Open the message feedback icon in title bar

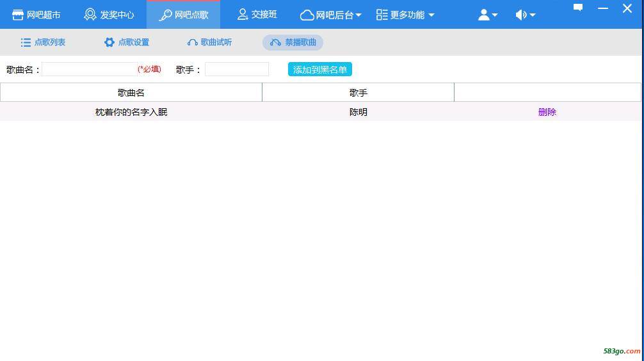pyautogui.click(x=578, y=8)
